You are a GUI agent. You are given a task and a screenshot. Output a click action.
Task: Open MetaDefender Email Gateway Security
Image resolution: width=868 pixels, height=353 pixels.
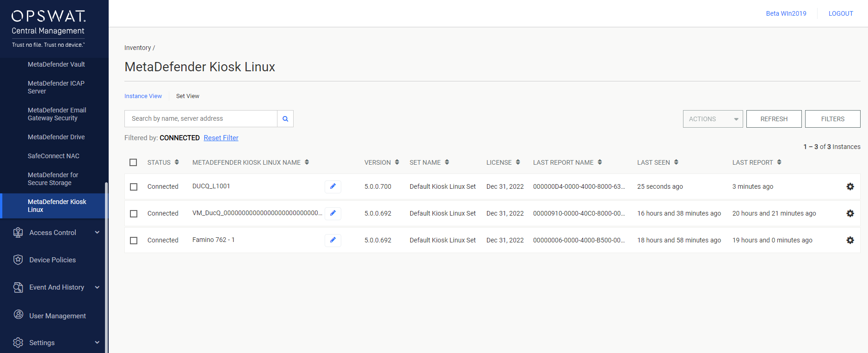pos(57,114)
